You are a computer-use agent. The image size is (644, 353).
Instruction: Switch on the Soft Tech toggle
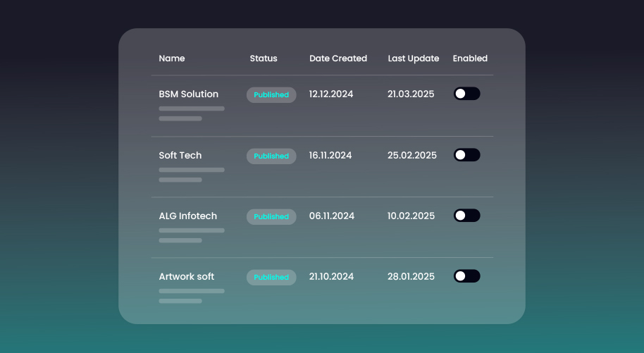pos(466,155)
